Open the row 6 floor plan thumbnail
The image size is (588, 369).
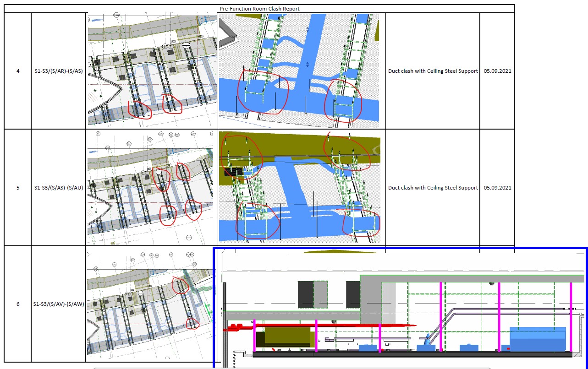tap(150, 304)
